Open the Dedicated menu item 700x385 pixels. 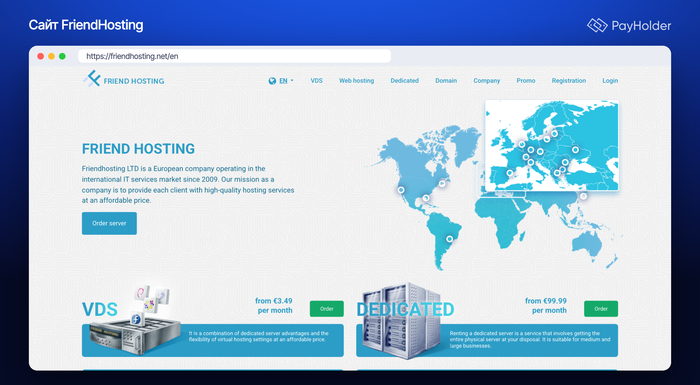(x=404, y=81)
